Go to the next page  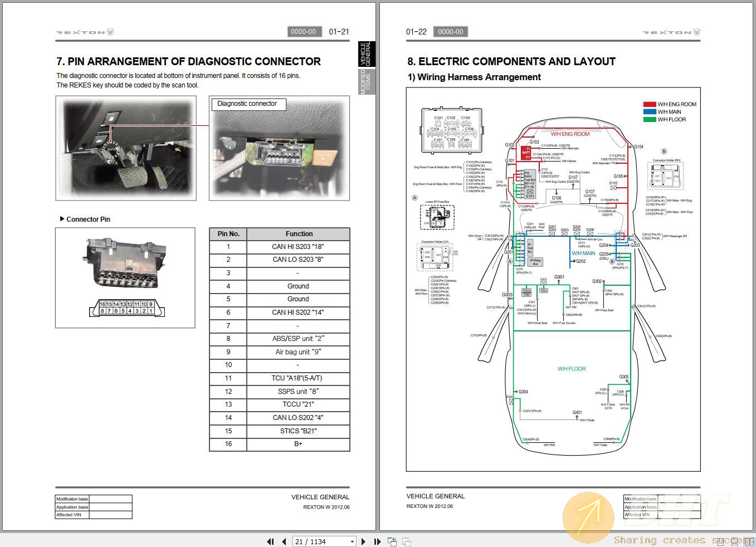[363, 541]
